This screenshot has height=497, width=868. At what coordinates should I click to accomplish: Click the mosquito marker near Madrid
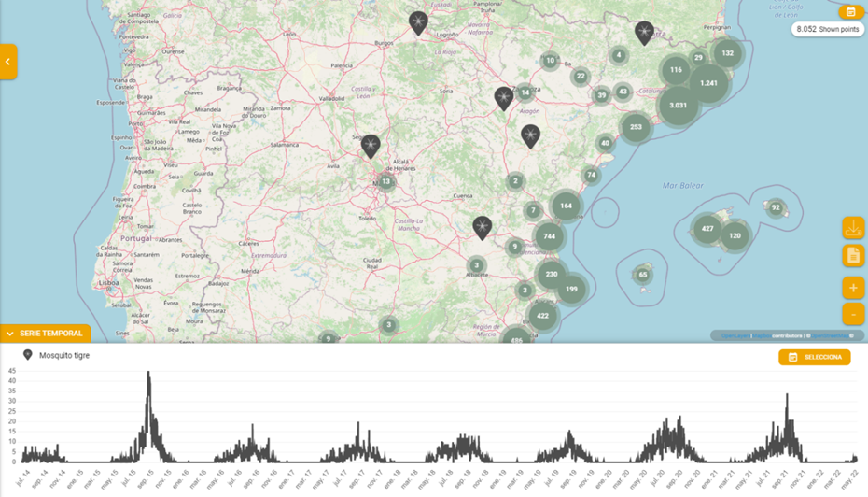tap(371, 146)
